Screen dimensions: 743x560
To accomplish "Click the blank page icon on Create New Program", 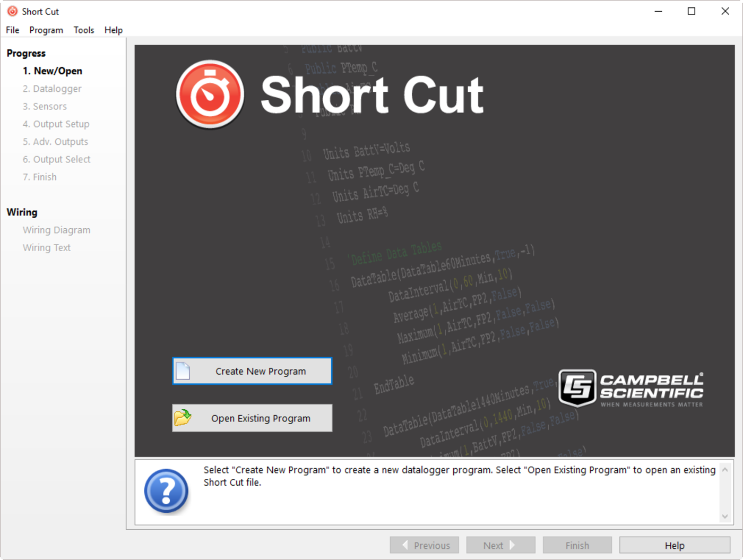I will pos(183,371).
